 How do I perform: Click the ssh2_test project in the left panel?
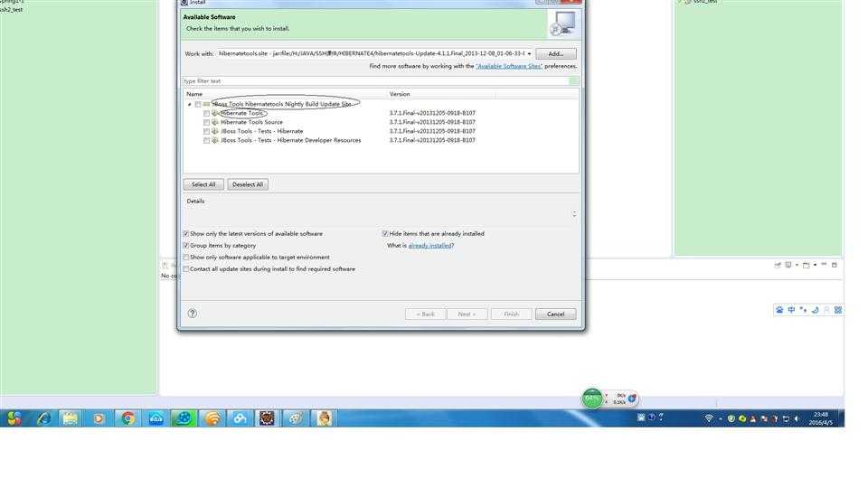pyautogui.click(x=11, y=9)
